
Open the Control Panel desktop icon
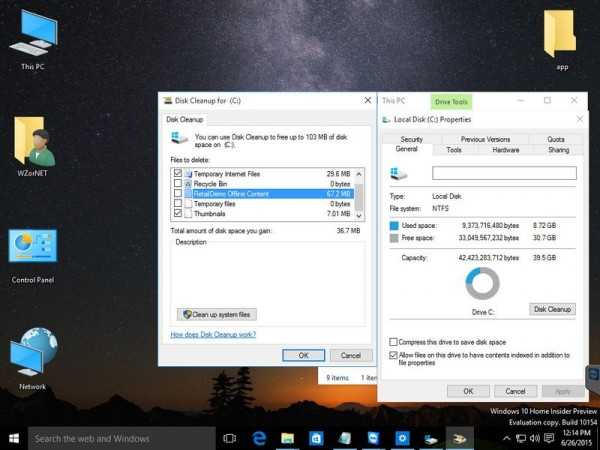click(33, 256)
